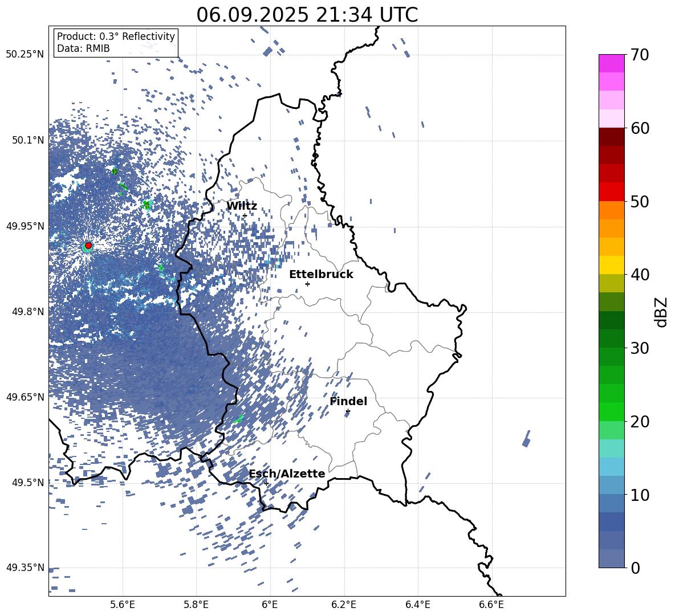The image size is (675, 616).
Task: Click the 49.95°N latitude label
Action: click(25, 226)
